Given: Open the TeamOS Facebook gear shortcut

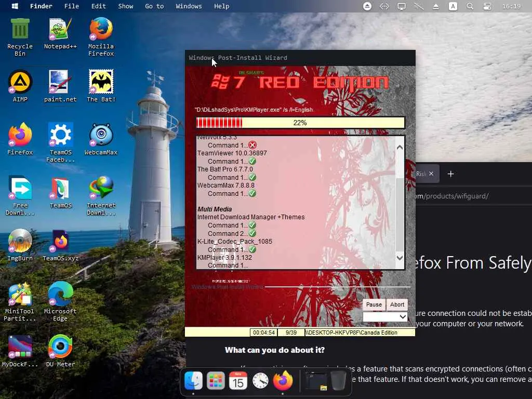Looking at the screenshot, I should pos(60,142).
